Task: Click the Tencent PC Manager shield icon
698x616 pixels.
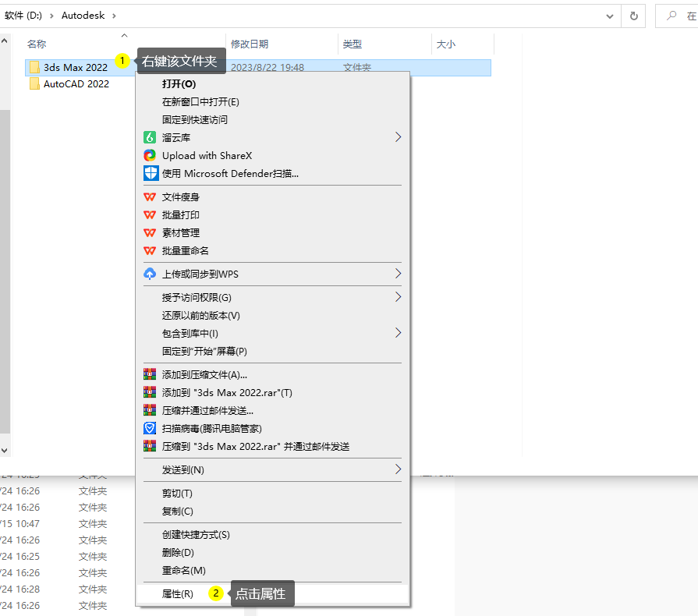Action: [x=150, y=428]
